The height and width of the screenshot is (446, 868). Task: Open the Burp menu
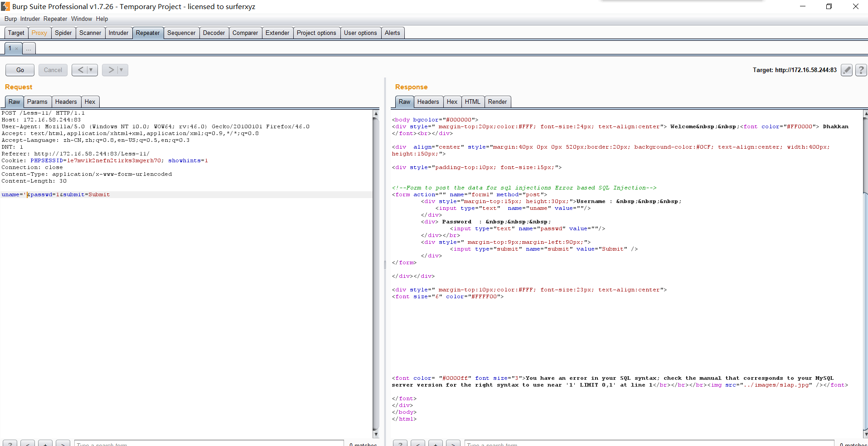(x=10, y=19)
